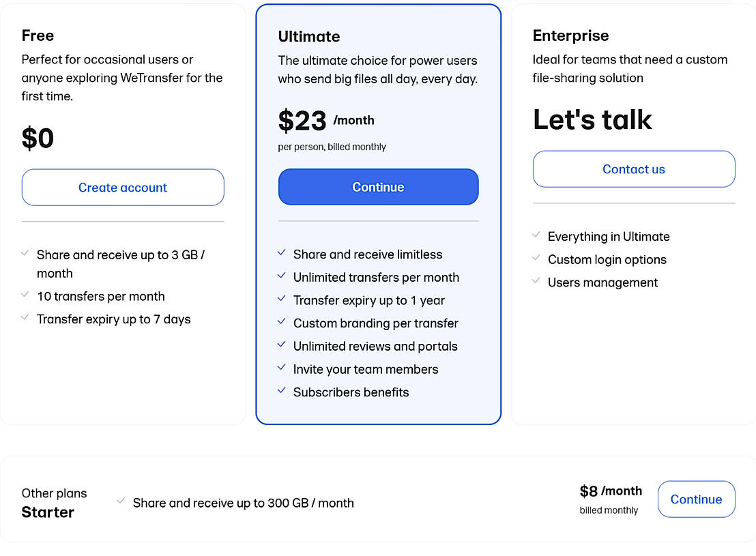Image resolution: width=756 pixels, height=556 pixels.
Task: Click Transfer expiry up to 1 year text
Action: 368,300
